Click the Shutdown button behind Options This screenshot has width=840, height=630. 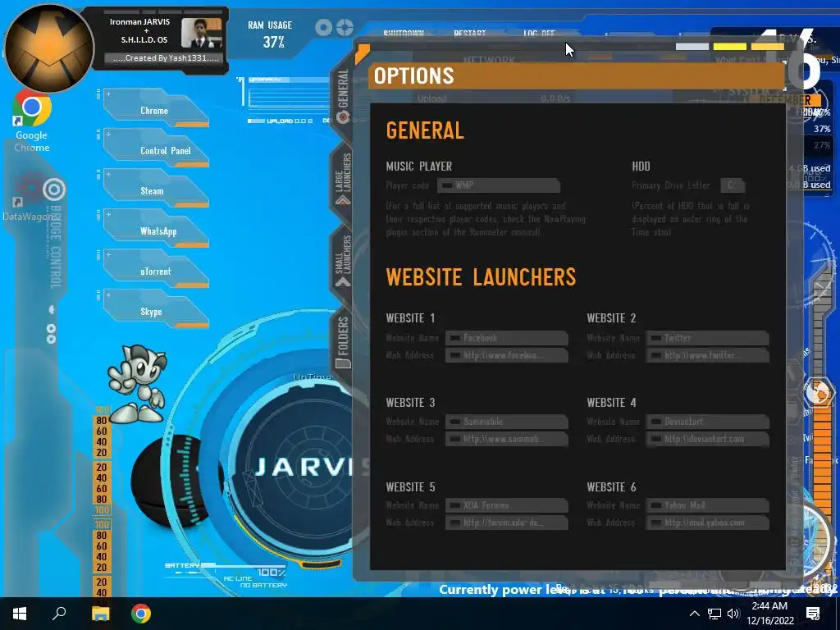[x=404, y=33]
